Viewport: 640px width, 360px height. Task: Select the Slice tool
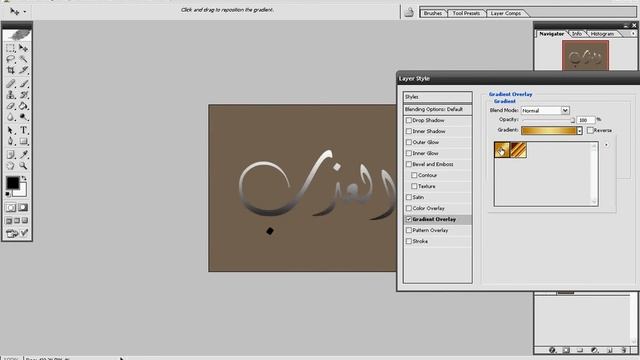(23, 70)
